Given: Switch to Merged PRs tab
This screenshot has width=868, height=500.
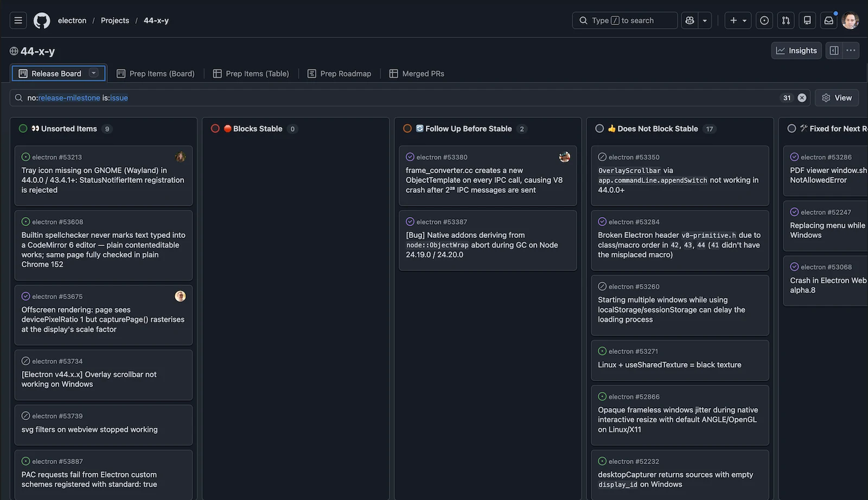Looking at the screenshot, I should coord(417,73).
